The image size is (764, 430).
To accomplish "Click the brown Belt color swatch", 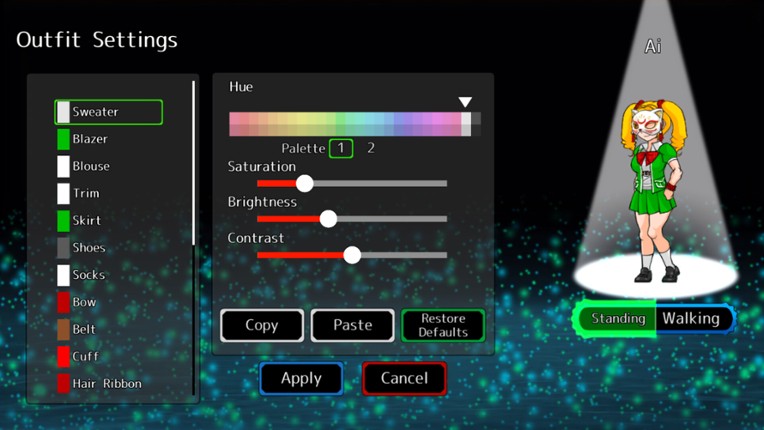I will click(63, 330).
